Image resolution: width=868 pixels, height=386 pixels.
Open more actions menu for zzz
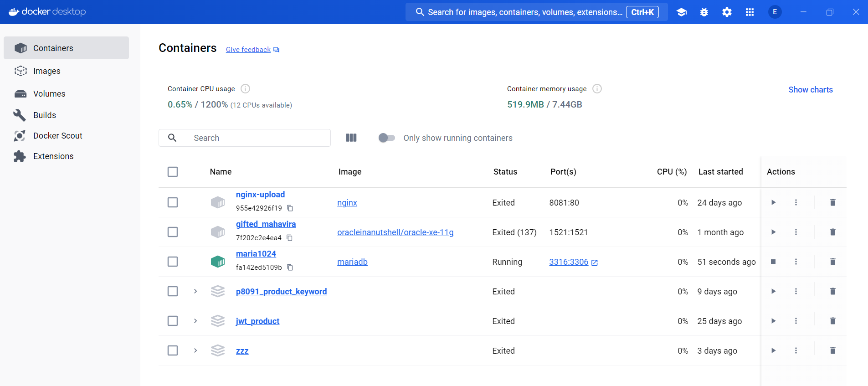click(796, 350)
